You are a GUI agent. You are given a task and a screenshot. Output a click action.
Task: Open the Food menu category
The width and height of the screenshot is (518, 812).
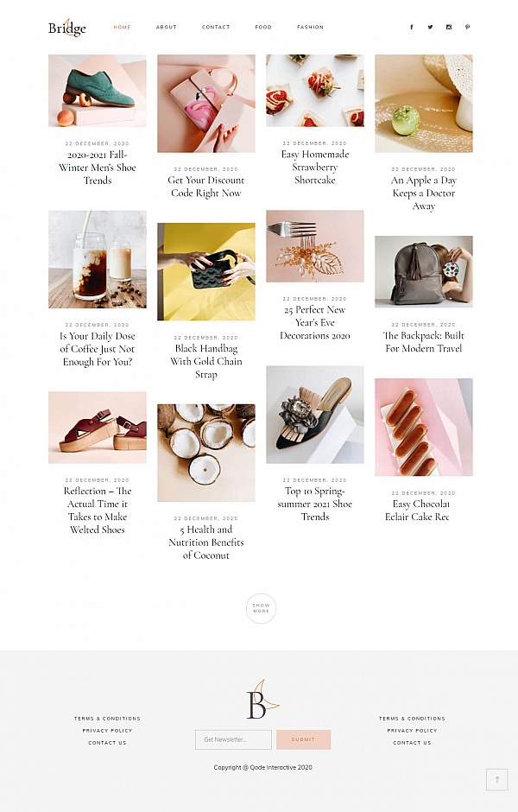[x=263, y=27]
